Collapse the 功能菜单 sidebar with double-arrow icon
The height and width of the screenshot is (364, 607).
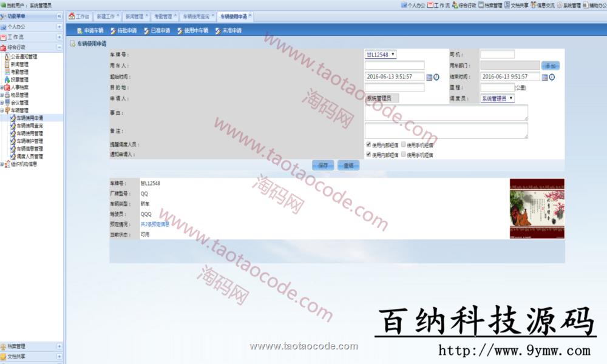(x=59, y=16)
